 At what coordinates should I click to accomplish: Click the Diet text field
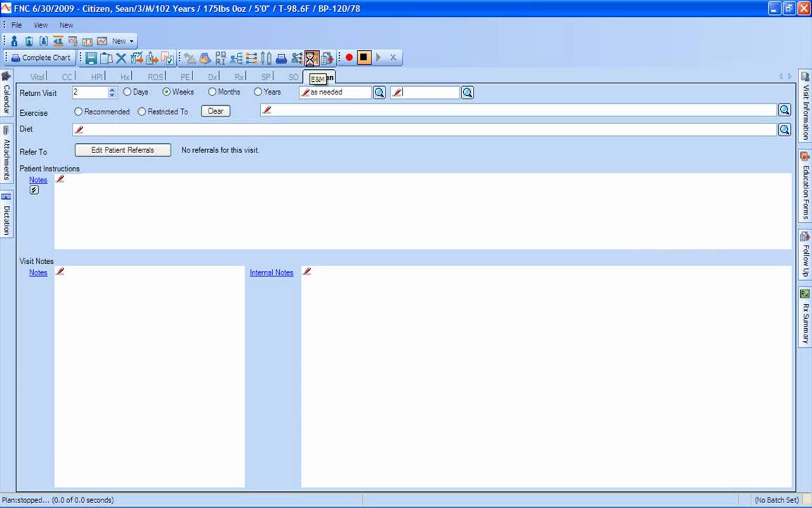click(x=424, y=130)
